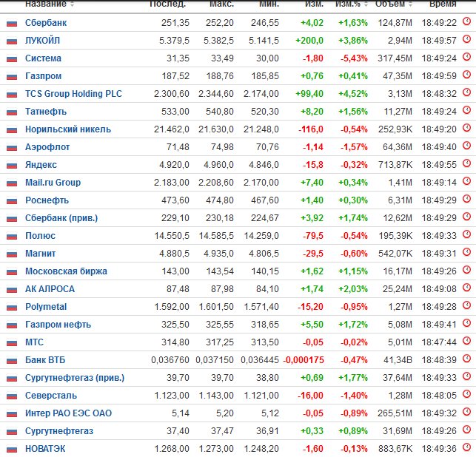This screenshot has height=457, width=476.
Task: Open the Роснефть stock link
Action: pos(47,200)
